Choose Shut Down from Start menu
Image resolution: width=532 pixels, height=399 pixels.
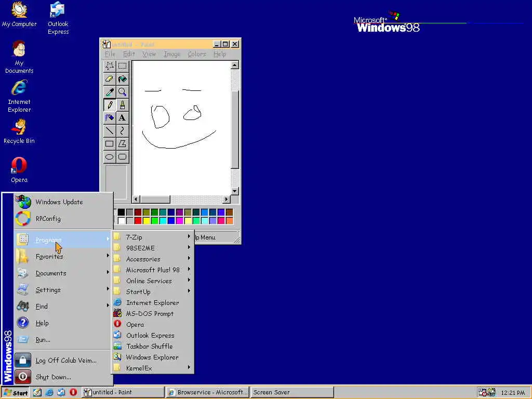pos(63,377)
